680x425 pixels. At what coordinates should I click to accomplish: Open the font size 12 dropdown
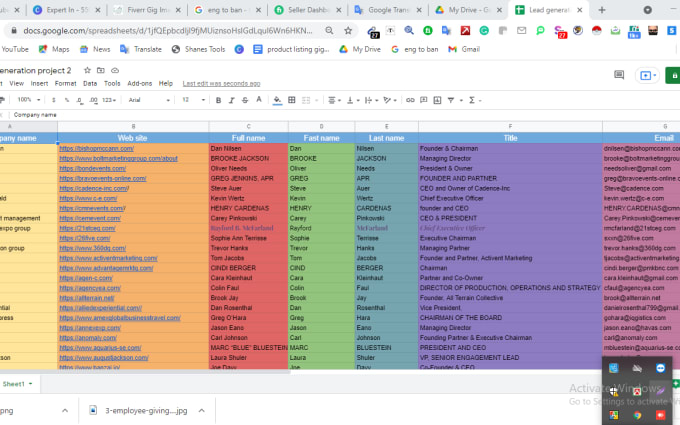tap(193, 100)
